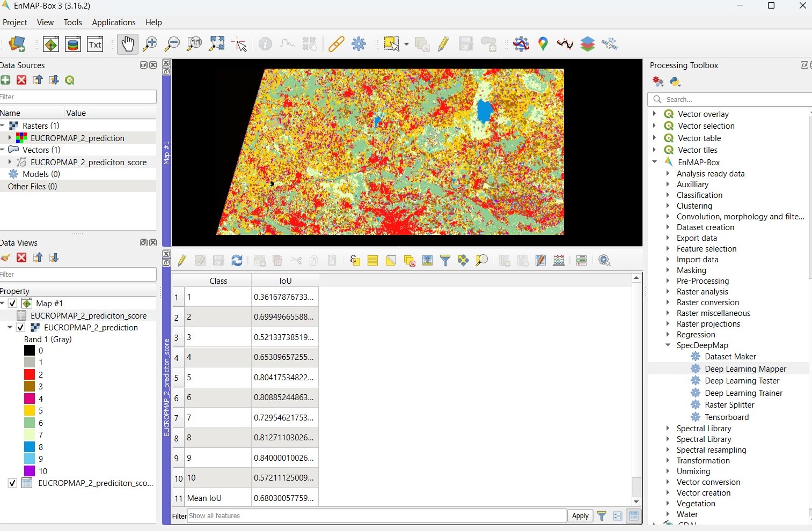Open the filter funnel icon in table toolbar

pyautogui.click(x=445, y=261)
